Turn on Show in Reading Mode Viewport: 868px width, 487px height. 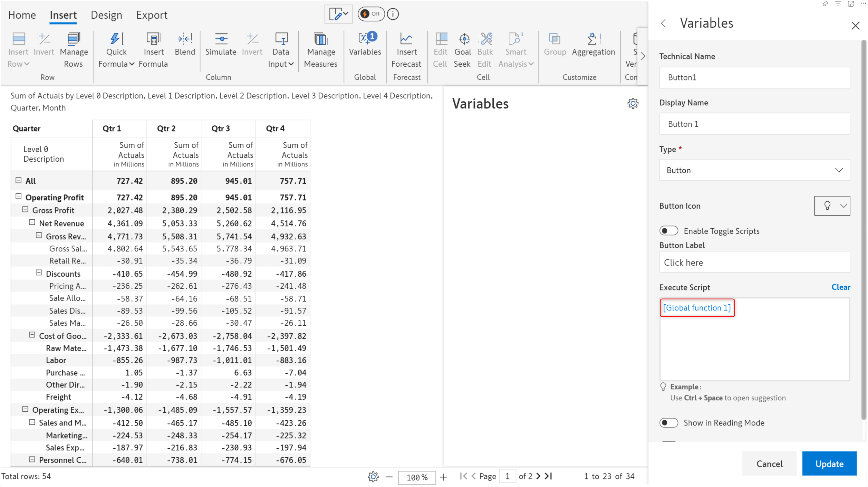[x=668, y=423]
